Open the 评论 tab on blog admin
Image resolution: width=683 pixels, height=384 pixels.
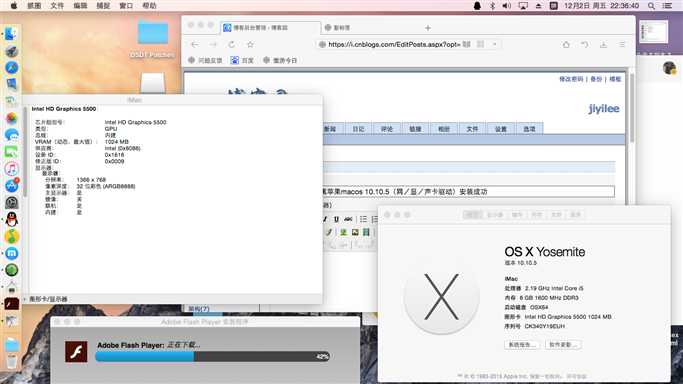pos(387,129)
